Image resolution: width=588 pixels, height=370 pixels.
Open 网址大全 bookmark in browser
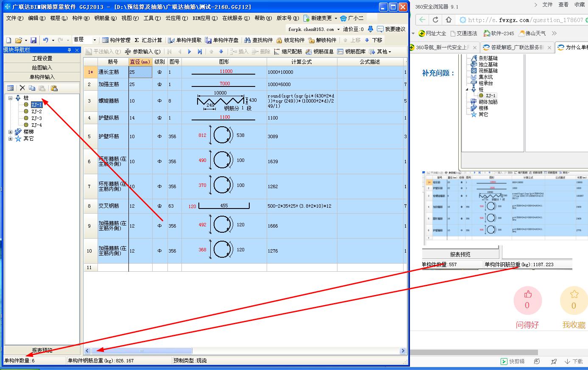[432, 33]
